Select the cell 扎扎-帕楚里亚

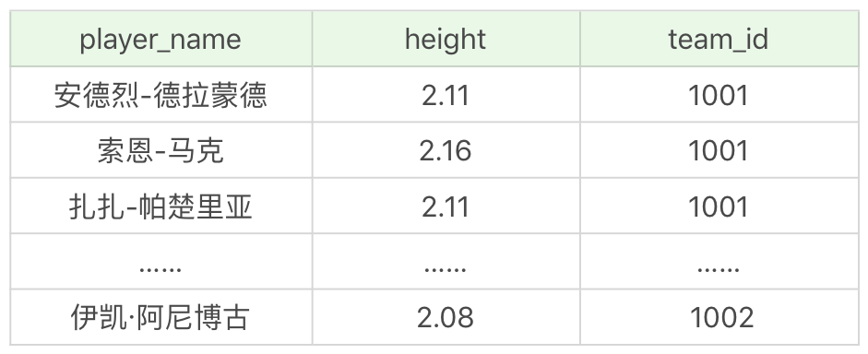[161, 206]
